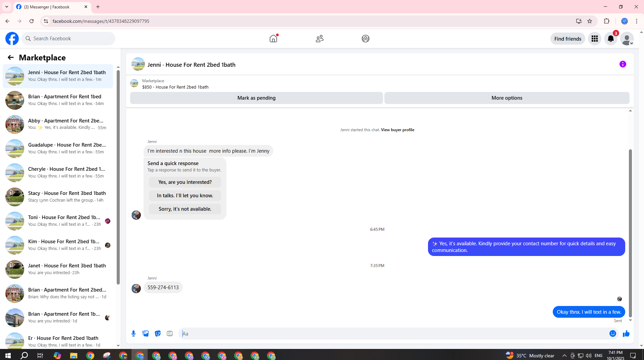This screenshot has width=644, height=360.
Task: Attach a photo using the image icon
Action: pyautogui.click(x=146, y=333)
